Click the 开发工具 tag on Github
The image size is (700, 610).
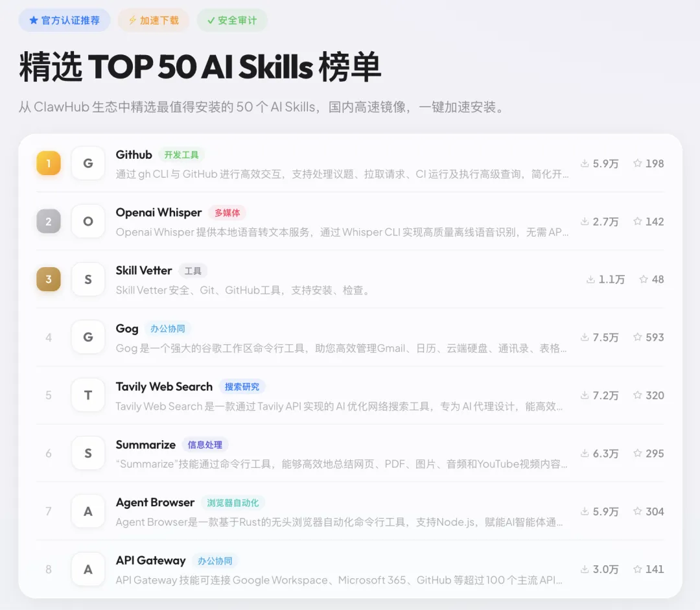181,155
